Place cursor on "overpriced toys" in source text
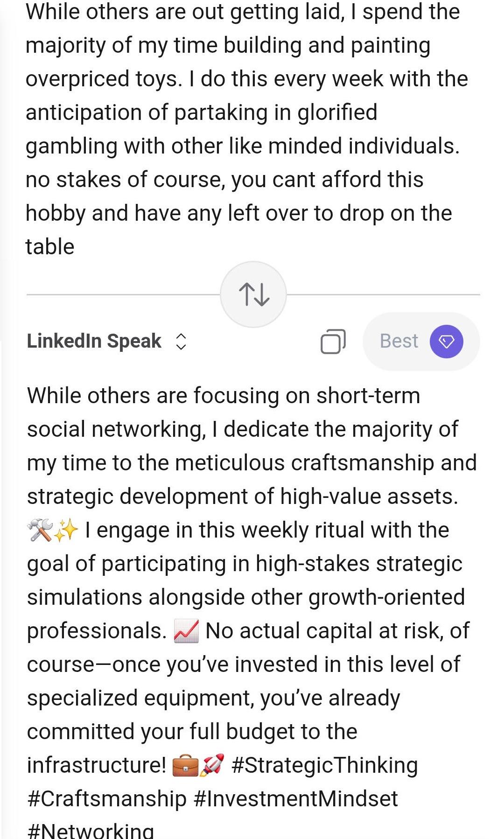The height and width of the screenshot is (839, 504). [103, 79]
